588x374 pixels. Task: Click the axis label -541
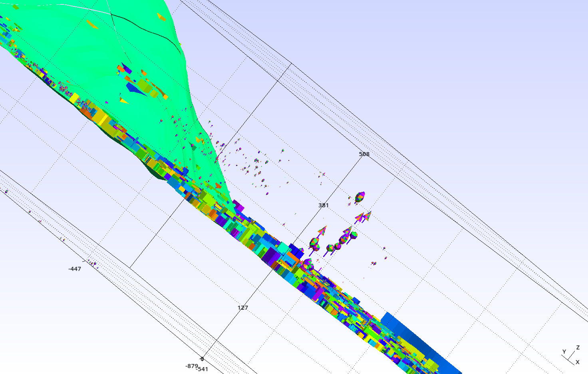(x=203, y=369)
